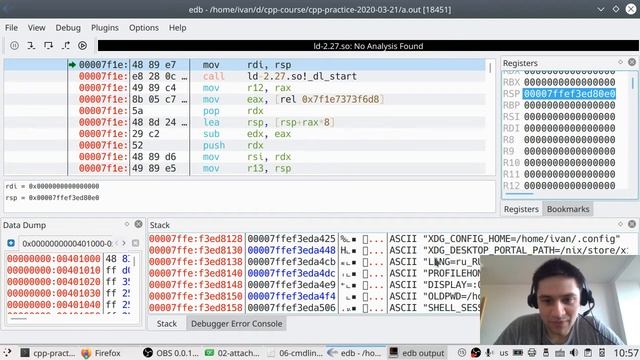Switch to the Stack tab
Image resolution: width=640 pixels, height=360 pixels.
(167, 324)
